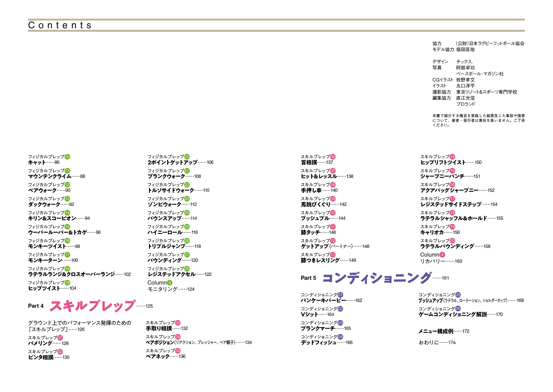Screen dimensions: 553x392
Task: Select 'ラテラルランジ&クロスオーバーランジ……102'
Action: [x=79, y=274]
